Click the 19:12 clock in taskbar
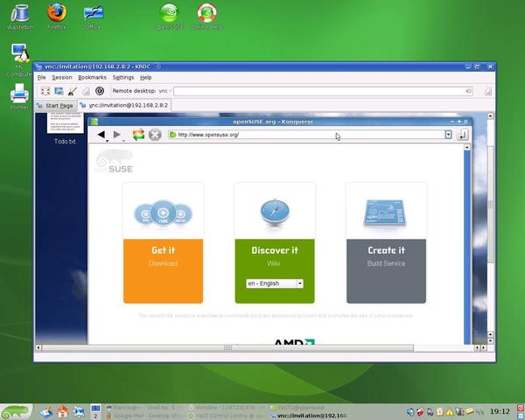Viewport: 525px width, 420px height. click(500, 411)
